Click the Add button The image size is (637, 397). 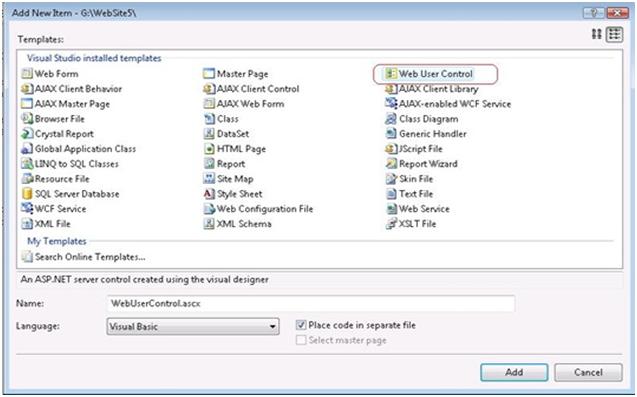(514, 372)
